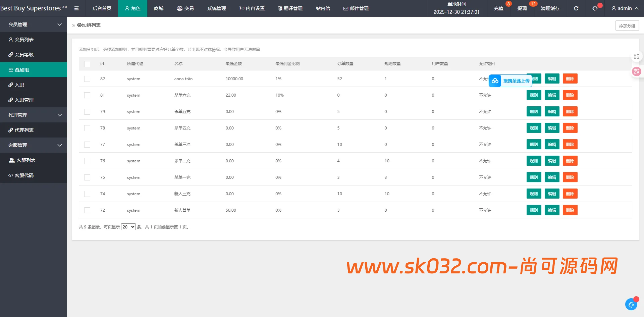
Task: Click the 清理缓存 cache-clearing item in top bar
Action: 550,8
